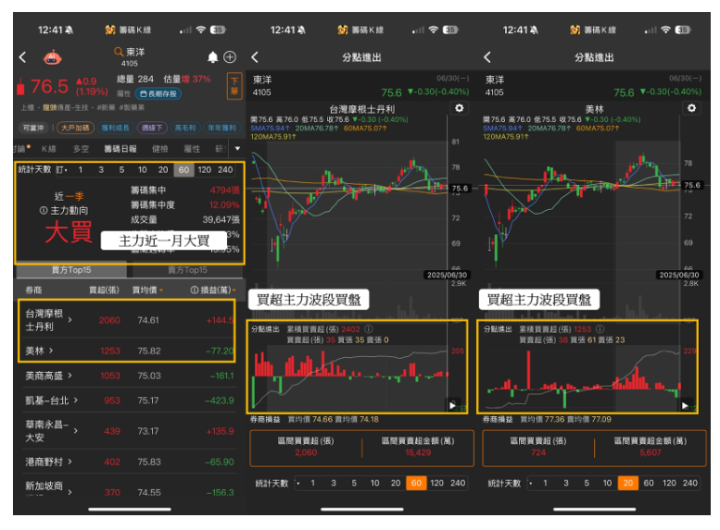Select 5 days in left screen 統計天數
The width and height of the screenshot is (720, 530).
point(122,170)
